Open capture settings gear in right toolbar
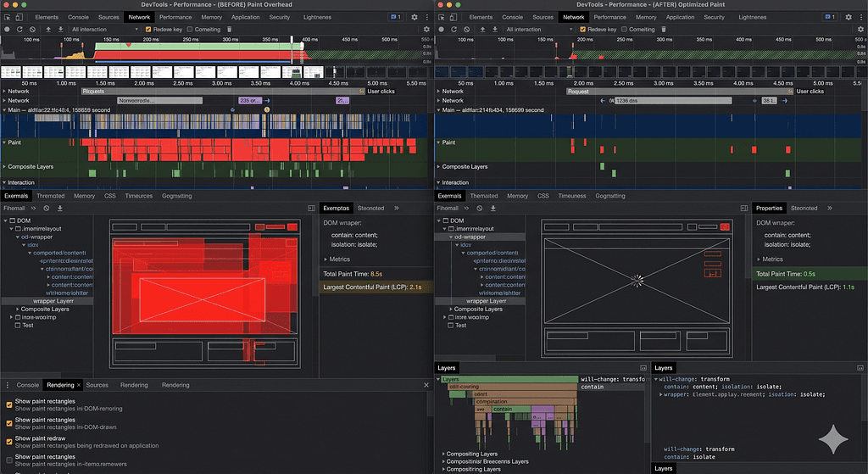 pos(860,30)
